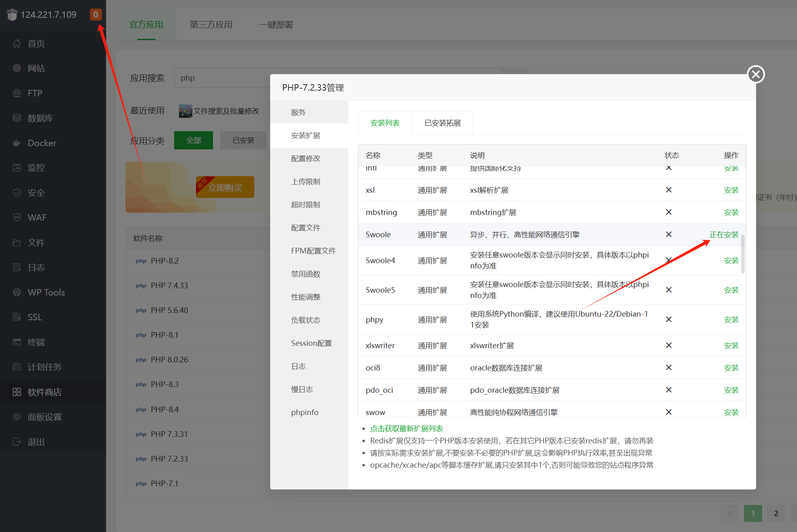This screenshot has width=797, height=532.
Task: Open 慢日志 section
Action: tap(309, 389)
